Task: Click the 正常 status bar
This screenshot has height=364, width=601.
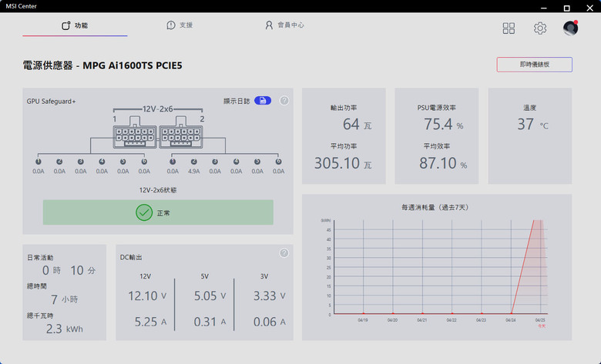Action: click(x=158, y=212)
